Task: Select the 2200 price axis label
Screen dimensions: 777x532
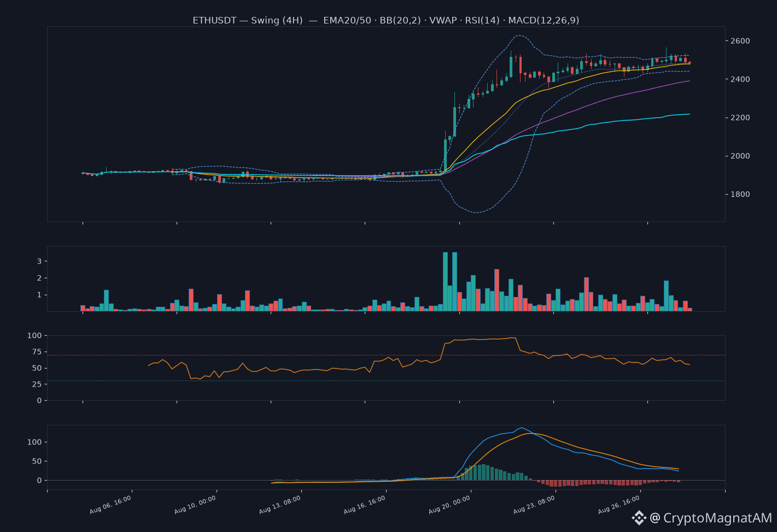Action: 740,118
